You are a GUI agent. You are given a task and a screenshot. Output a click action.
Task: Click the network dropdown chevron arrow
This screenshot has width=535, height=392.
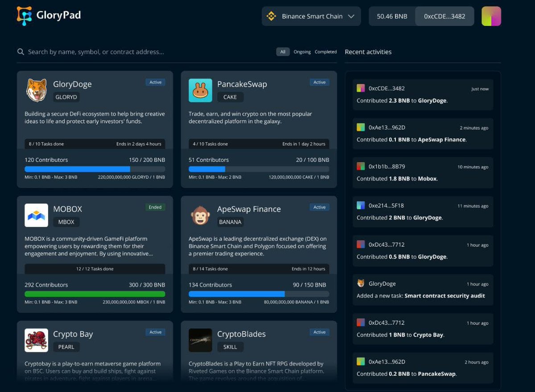(x=351, y=17)
